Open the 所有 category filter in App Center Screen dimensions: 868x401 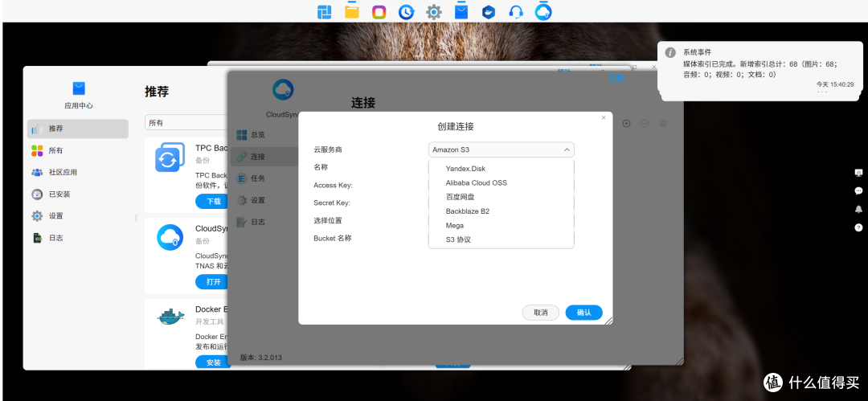pyautogui.click(x=186, y=123)
